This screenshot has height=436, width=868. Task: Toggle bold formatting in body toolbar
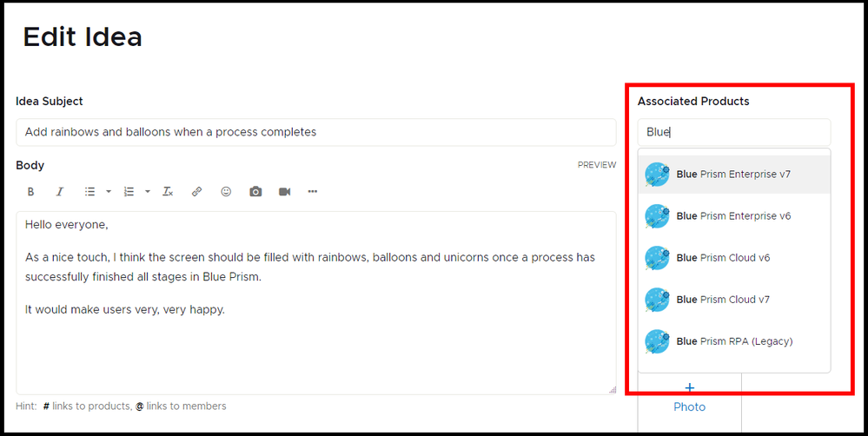coord(31,192)
